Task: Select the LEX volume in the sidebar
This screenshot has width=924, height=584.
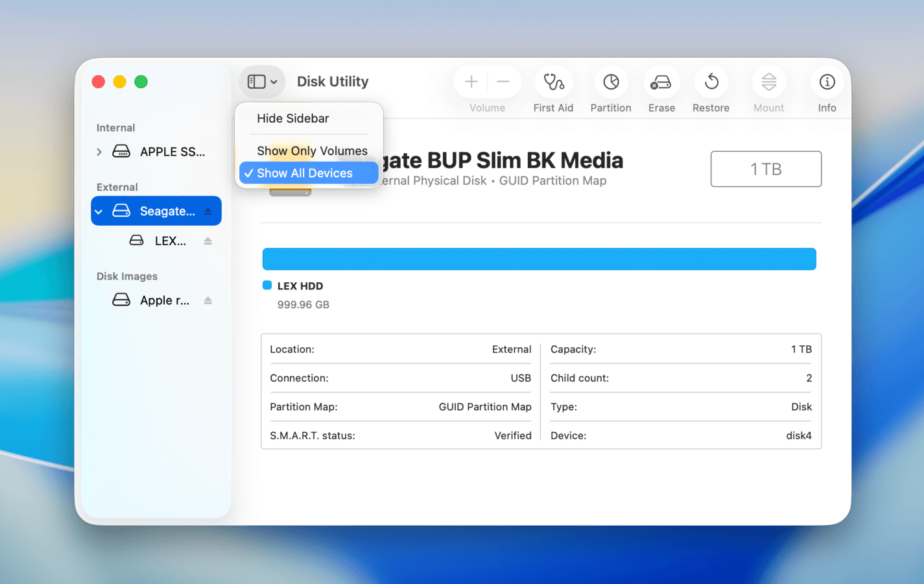Action: [x=170, y=240]
